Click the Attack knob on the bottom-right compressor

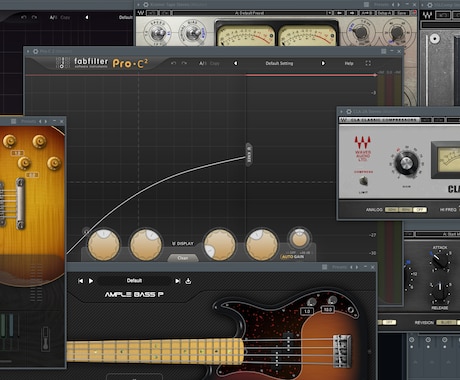pyautogui.click(x=440, y=261)
